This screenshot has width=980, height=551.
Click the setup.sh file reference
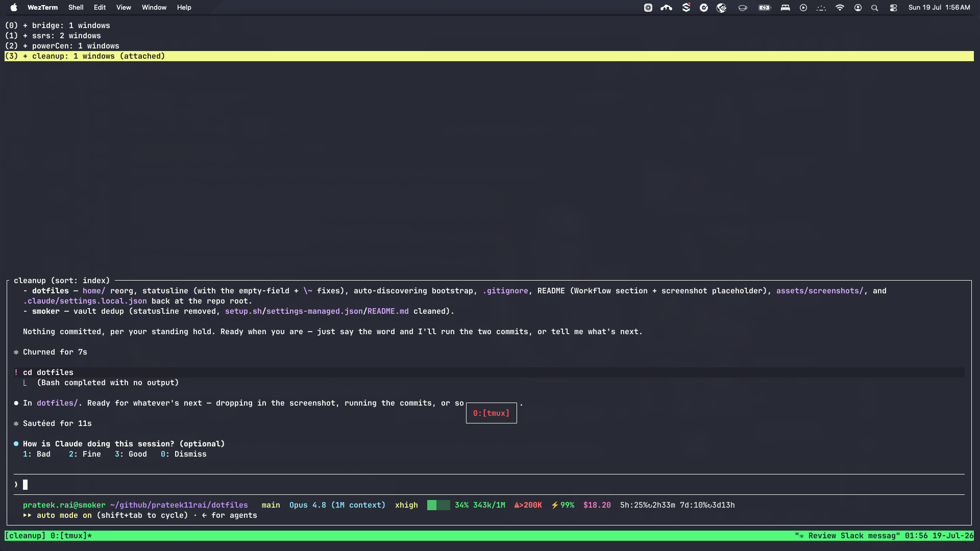(243, 311)
